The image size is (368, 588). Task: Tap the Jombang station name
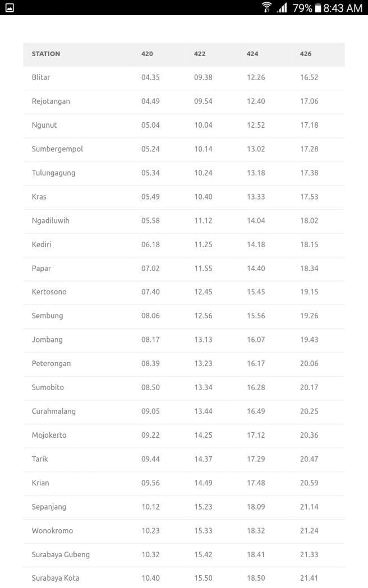(x=47, y=340)
